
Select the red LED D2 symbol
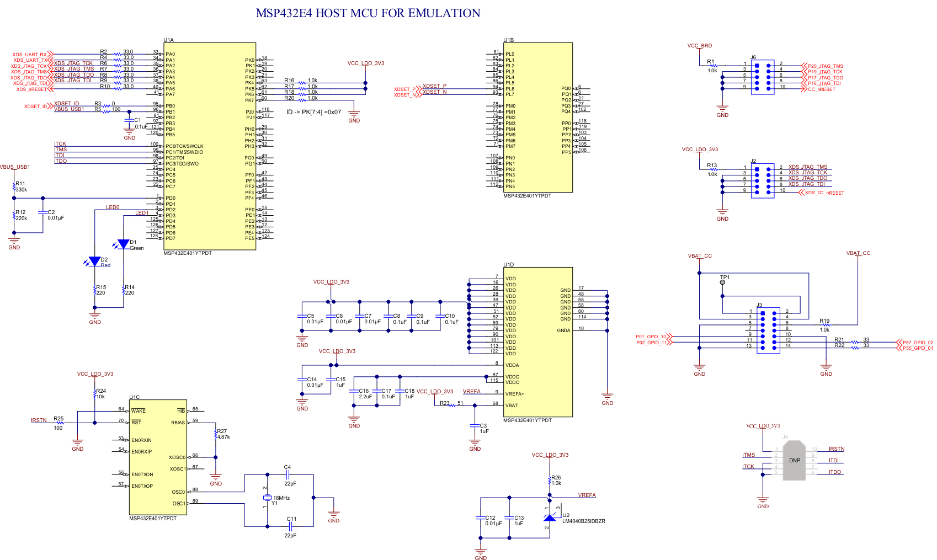point(95,262)
